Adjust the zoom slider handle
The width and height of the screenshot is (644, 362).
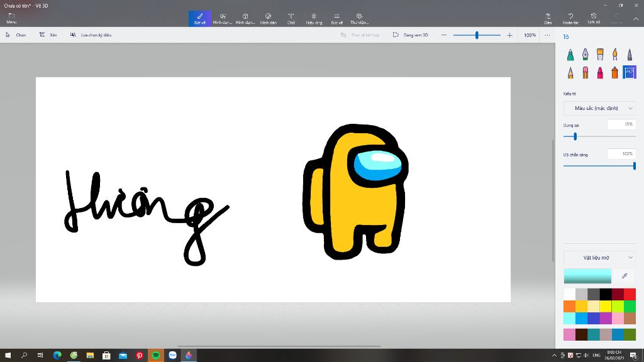[x=477, y=35]
